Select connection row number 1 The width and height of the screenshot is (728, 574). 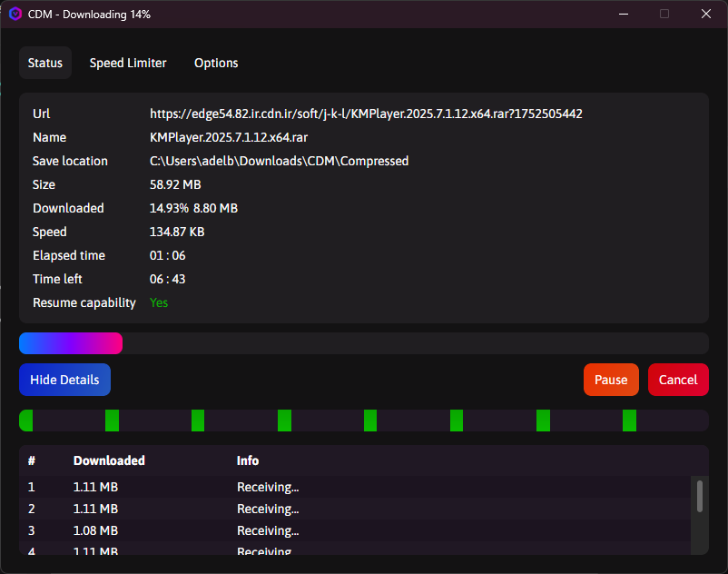click(354, 487)
